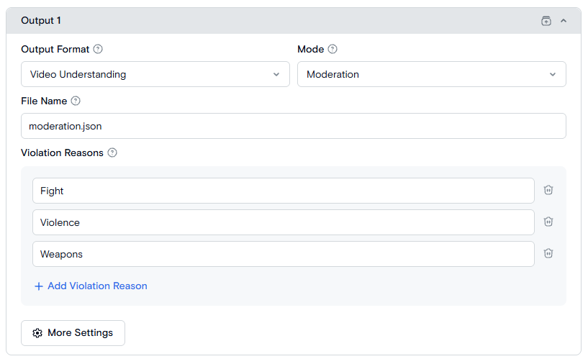Add a new violation reason

[x=91, y=286]
